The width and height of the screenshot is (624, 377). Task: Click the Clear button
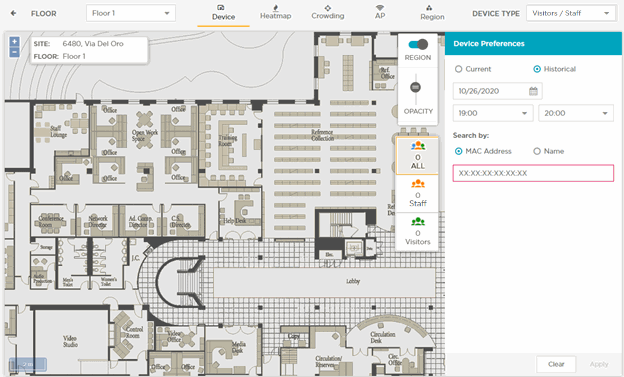(556, 364)
